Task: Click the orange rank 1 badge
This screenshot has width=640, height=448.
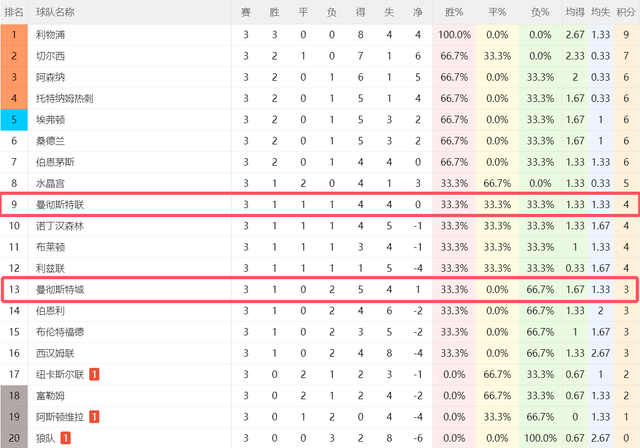Action: tap(14, 34)
